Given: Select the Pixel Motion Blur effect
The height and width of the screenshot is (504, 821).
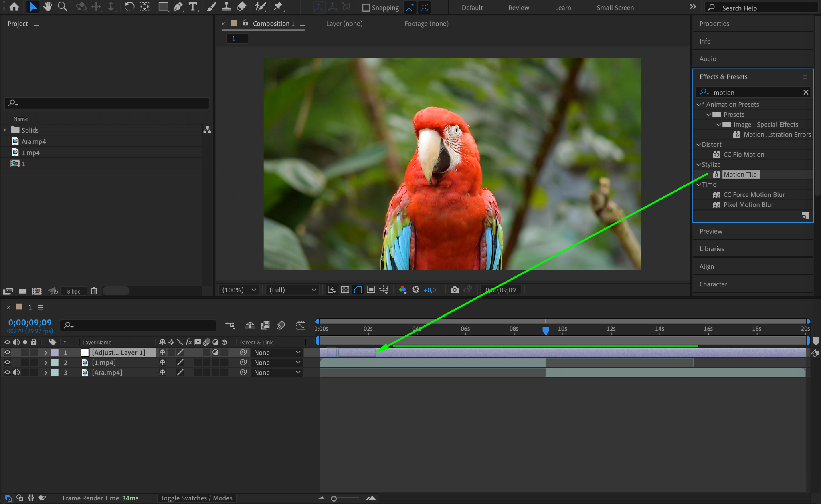Looking at the screenshot, I should (x=748, y=205).
